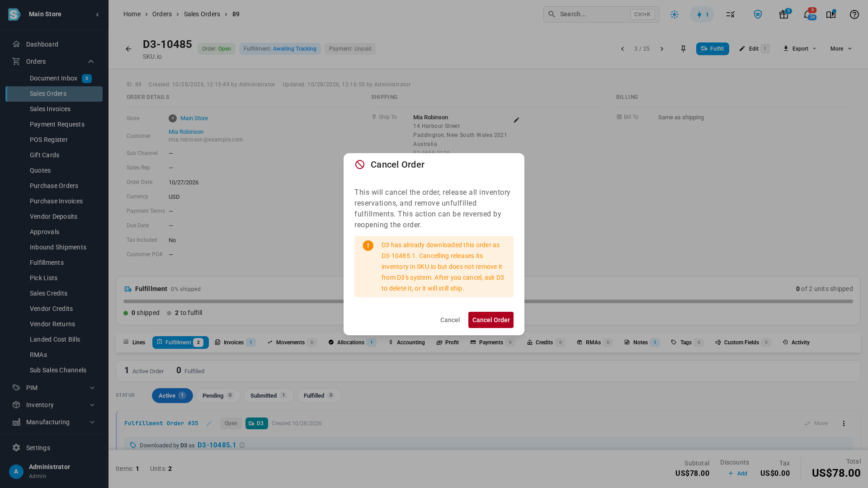Open customer Mia Robinson link
The image size is (868, 488).
click(186, 132)
